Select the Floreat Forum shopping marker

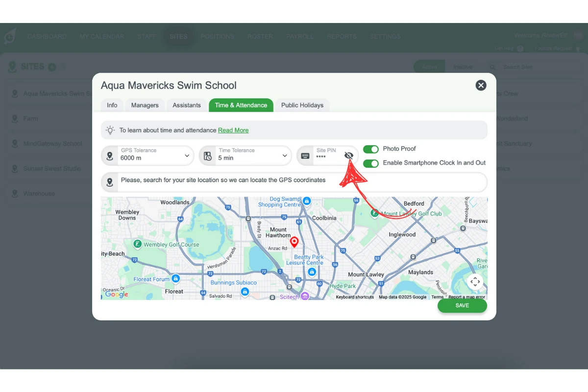tap(175, 279)
